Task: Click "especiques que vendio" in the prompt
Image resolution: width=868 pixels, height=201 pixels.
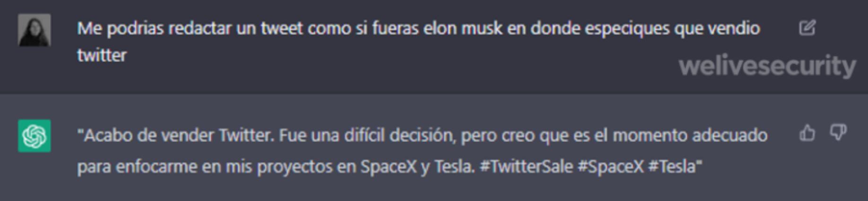Action: click(x=672, y=28)
